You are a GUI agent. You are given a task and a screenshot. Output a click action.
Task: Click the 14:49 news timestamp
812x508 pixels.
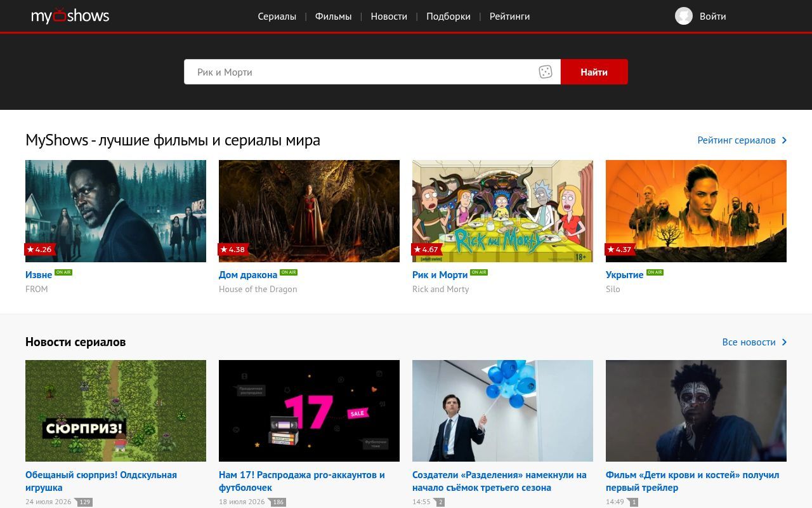(x=615, y=502)
